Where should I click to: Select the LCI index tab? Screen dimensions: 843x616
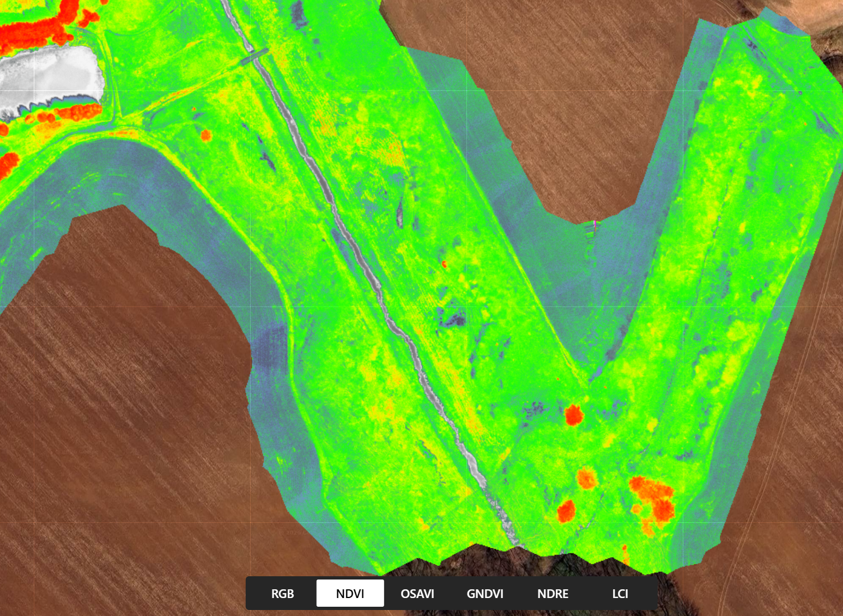point(620,593)
